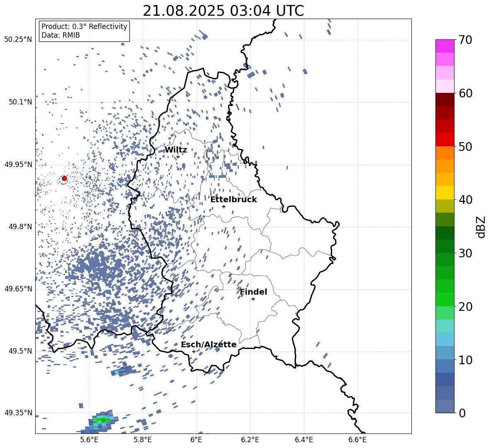This screenshot has width=491, height=448.
Task: Pick the dark red swatch below 60
Action: [445, 99]
